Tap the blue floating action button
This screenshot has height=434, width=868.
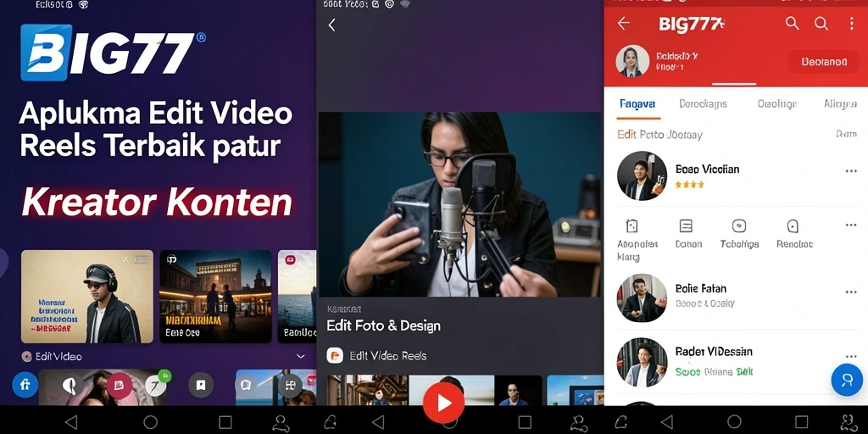[x=847, y=380]
